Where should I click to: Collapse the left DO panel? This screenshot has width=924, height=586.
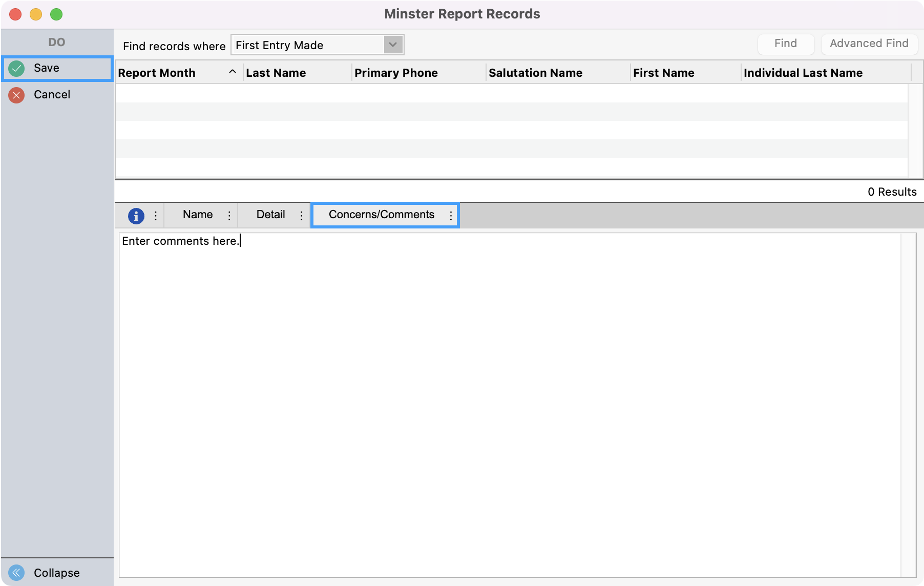[x=56, y=572]
